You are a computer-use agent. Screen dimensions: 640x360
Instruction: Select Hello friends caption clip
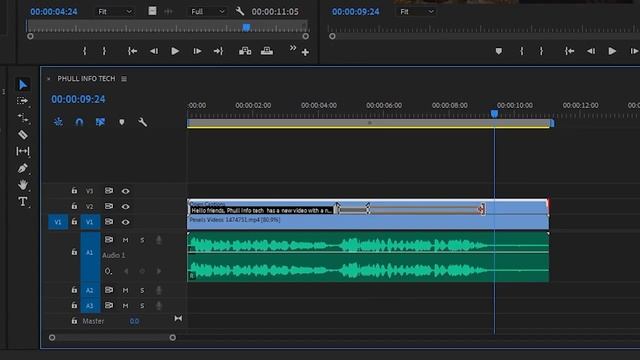(261, 210)
